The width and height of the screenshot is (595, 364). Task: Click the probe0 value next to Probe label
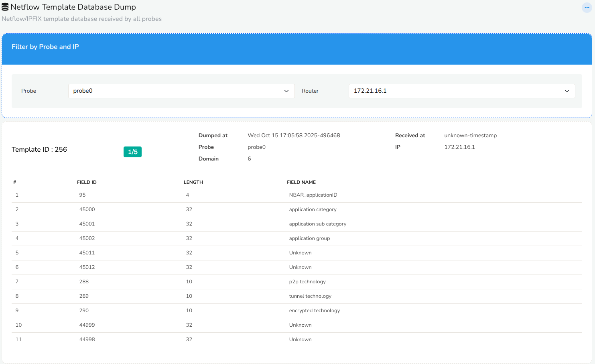256,147
